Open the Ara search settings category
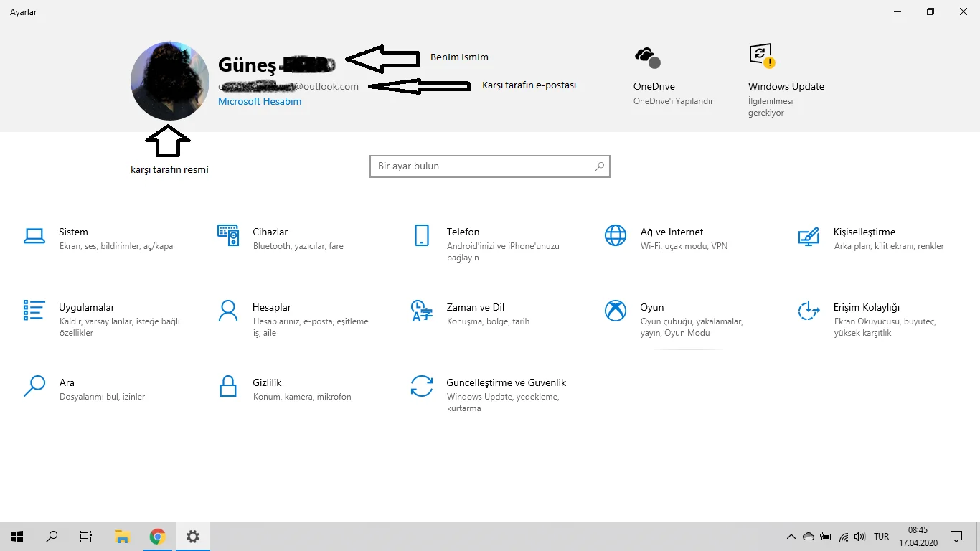 coord(84,389)
